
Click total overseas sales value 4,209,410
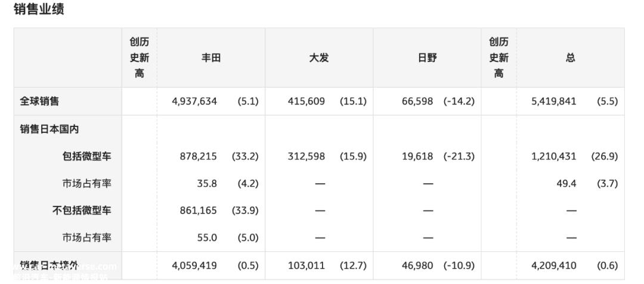coord(553,266)
